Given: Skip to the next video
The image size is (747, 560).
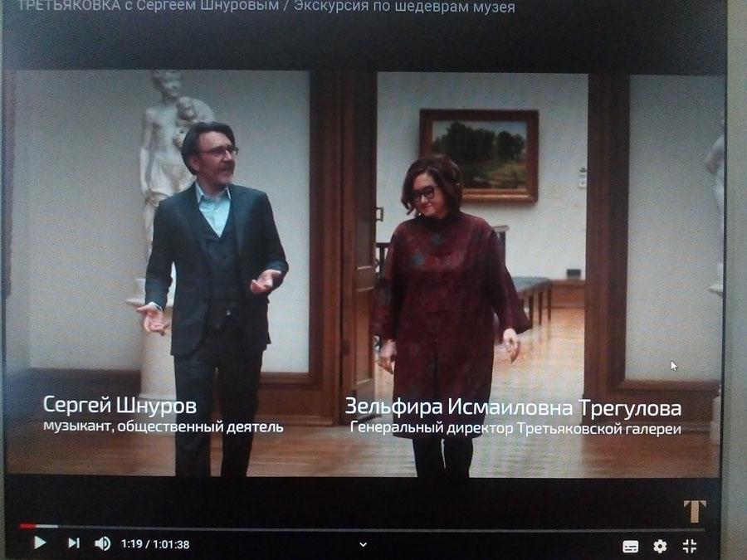Looking at the screenshot, I should [73, 543].
